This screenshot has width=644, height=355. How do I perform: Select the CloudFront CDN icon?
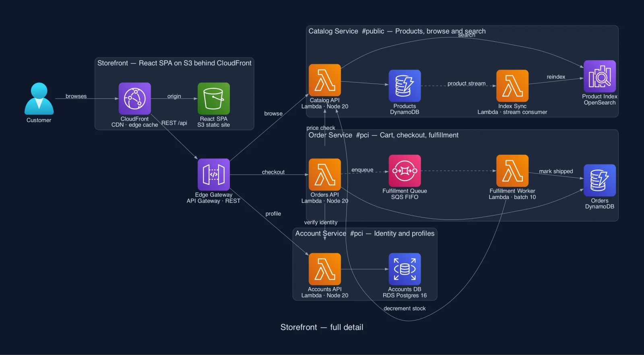point(135,98)
